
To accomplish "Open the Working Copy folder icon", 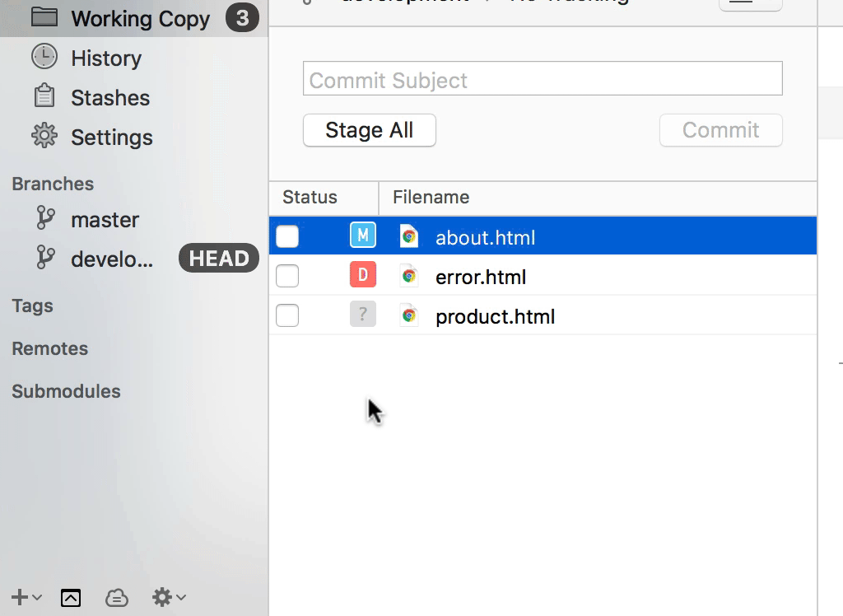I will [x=44, y=18].
